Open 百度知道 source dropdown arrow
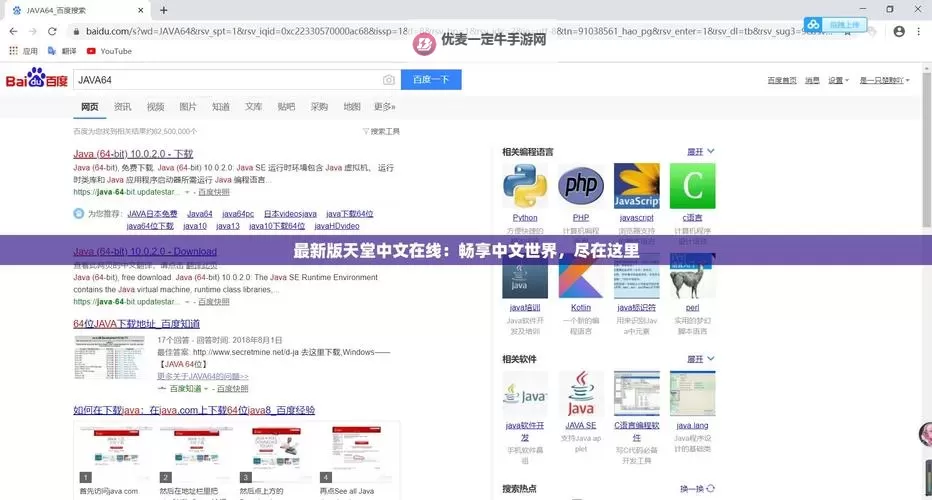The image size is (932, 500). click(206, 389)
